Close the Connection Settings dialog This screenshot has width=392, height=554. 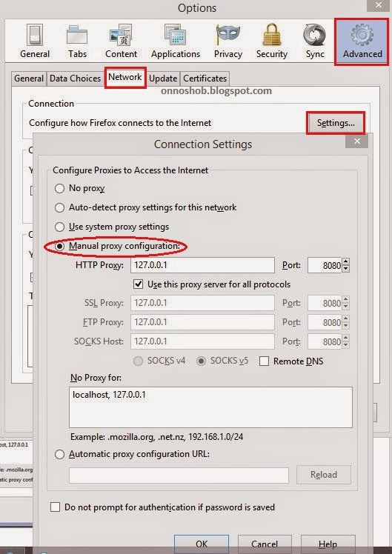(x=357, y=141)
